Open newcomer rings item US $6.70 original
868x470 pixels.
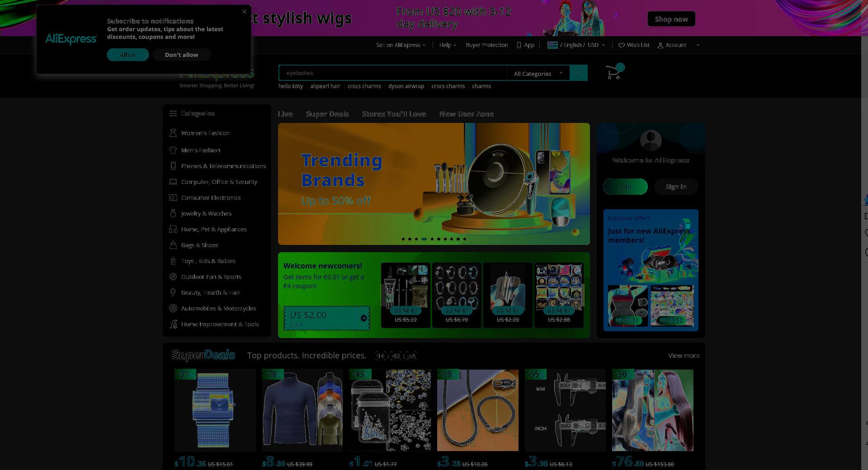point(457,295)
